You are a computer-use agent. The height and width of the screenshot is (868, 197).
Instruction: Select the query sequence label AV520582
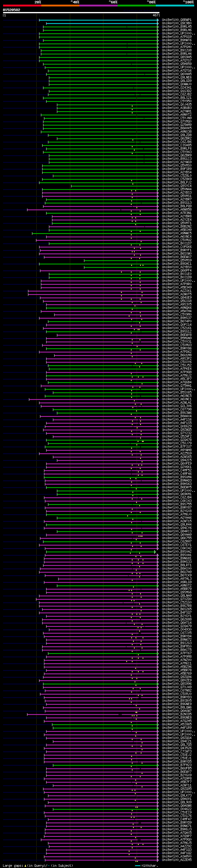11,10
